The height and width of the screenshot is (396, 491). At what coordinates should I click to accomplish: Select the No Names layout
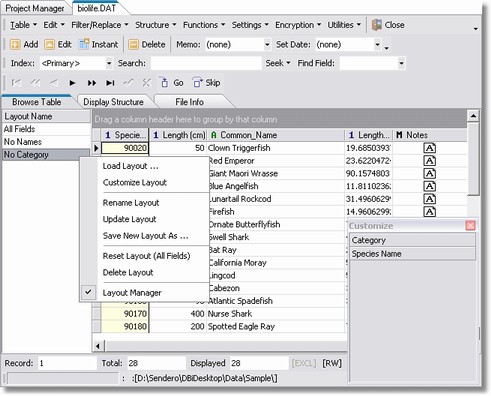[x=46, y=142]
